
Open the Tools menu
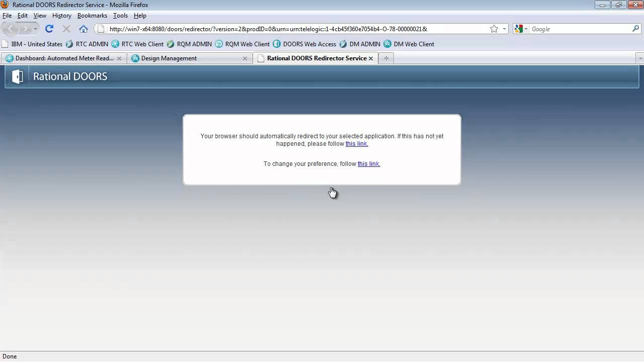tap(120, 16)
